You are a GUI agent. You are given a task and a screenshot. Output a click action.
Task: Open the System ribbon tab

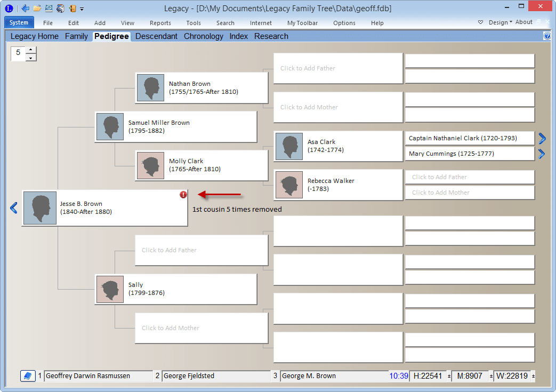coord(19,22)
